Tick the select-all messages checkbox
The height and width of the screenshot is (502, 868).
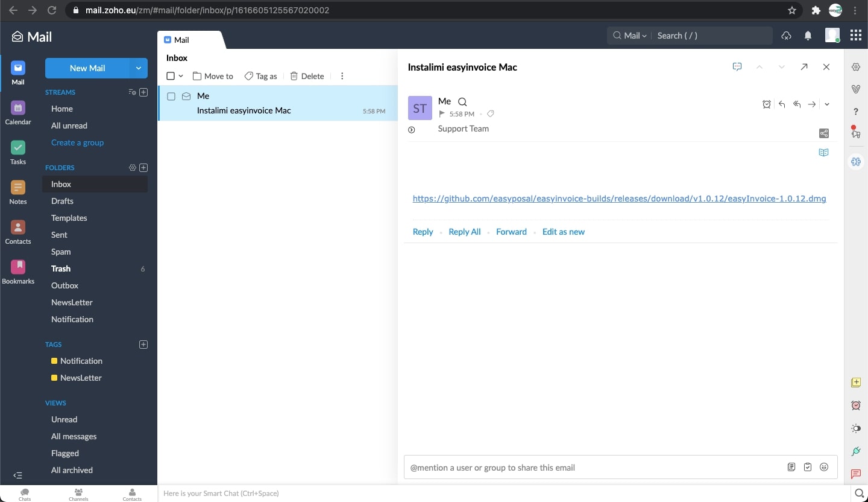point(171,76)
